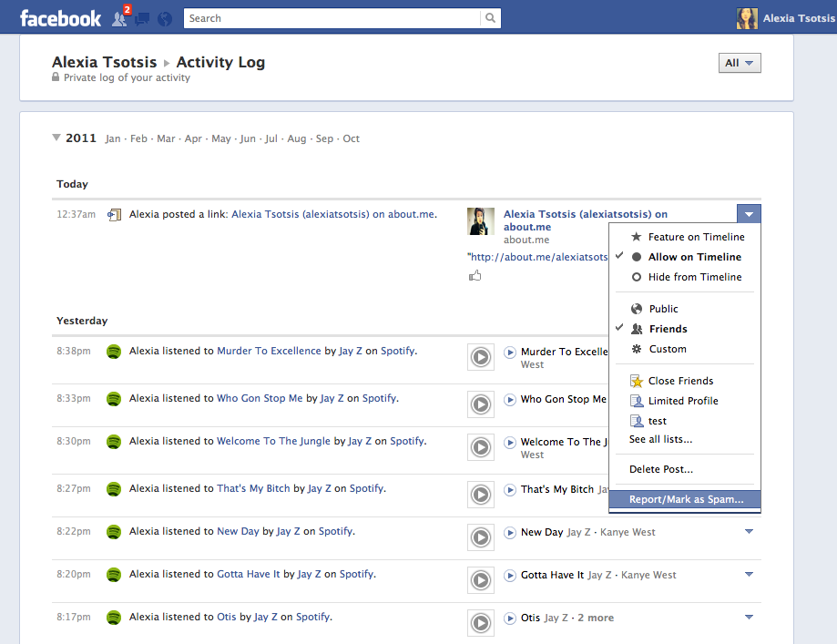The image size is (837, 644).
Task: Choose Feature on Timeline
Action: coord(685,237)
